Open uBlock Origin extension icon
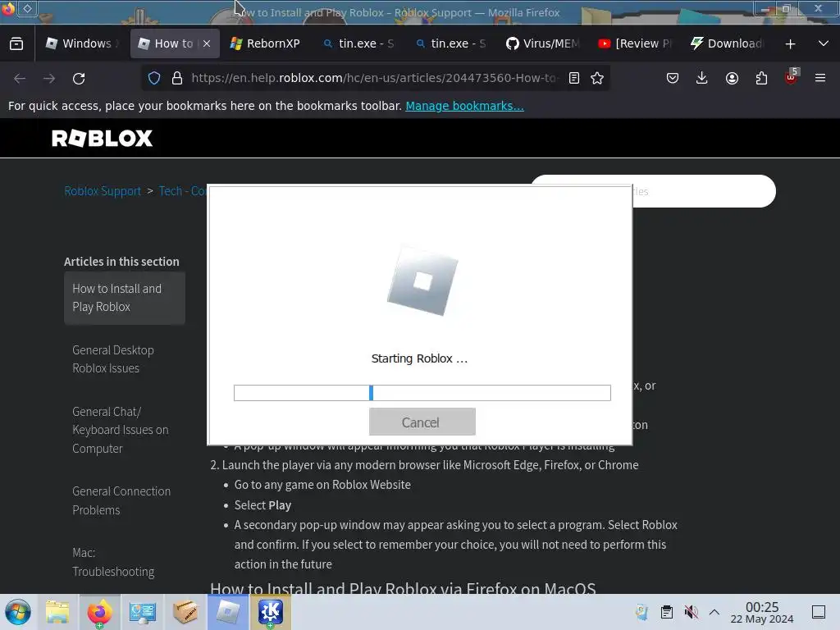Screen dimensions: 840x630 [x=792, y=77]
